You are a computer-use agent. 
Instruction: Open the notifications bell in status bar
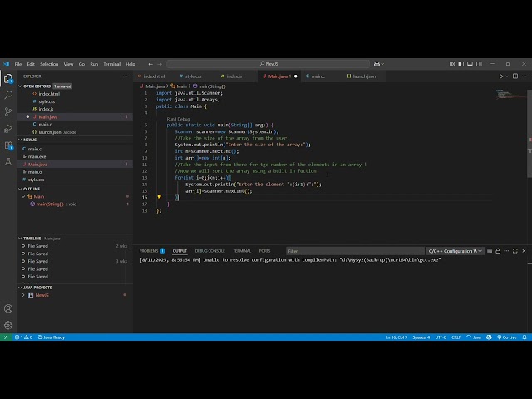525,337
